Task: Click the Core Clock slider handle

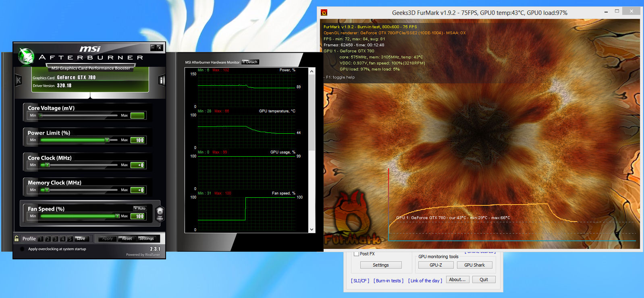Action: pos(48,165)
